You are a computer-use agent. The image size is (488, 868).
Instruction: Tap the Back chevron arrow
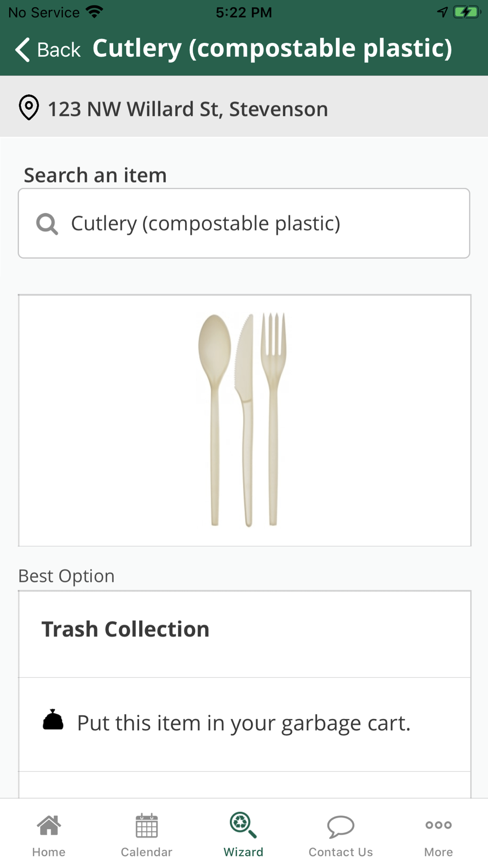point(22,49)
